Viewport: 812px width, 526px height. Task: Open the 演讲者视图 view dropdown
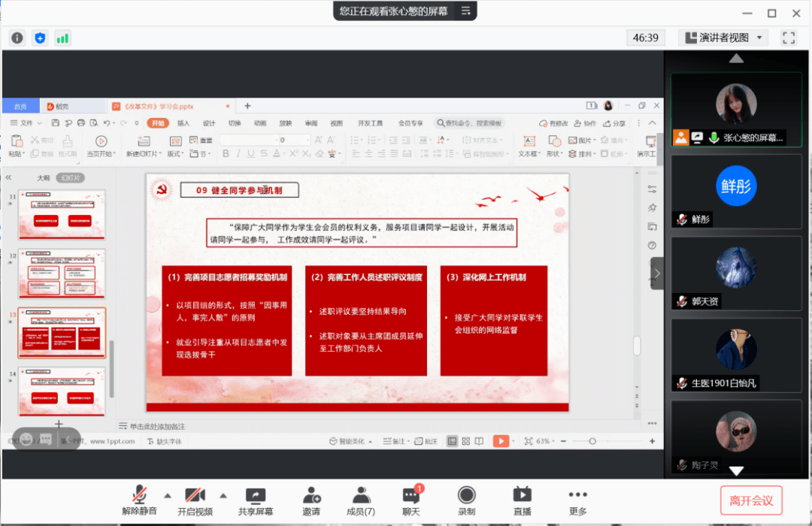pos(723,38)
